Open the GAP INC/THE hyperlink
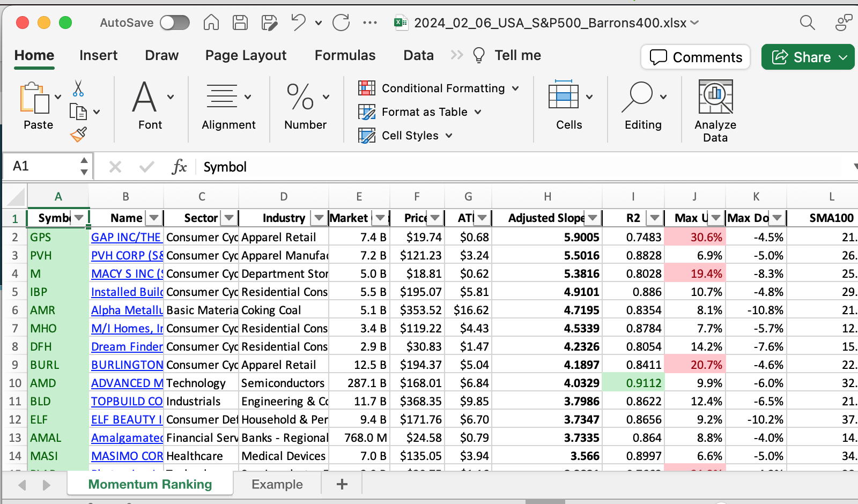Image resolution: width=858 pixels, height=504 pixels. (126, 237)
